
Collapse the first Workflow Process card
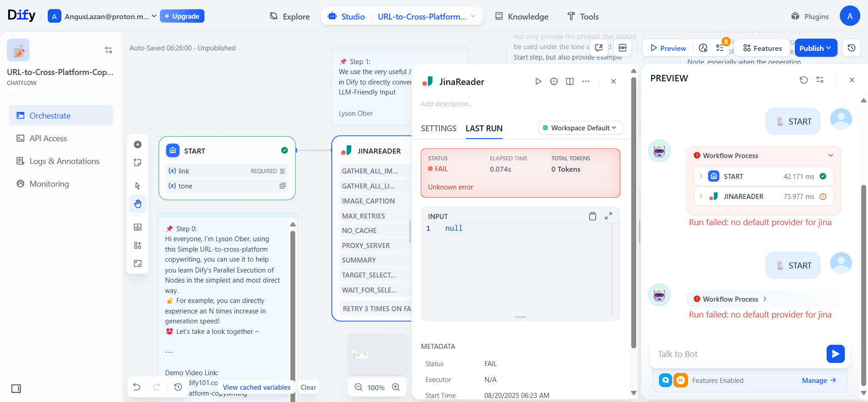click(831, 155)
